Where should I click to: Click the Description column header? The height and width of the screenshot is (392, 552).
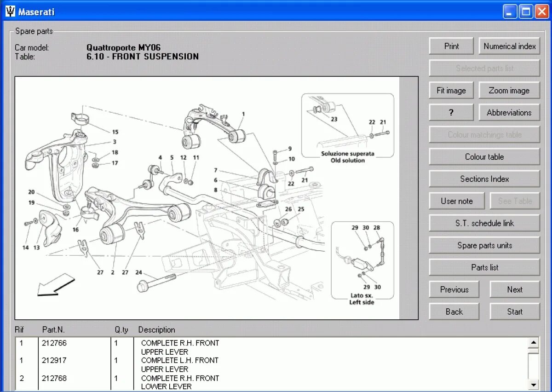coord(157,330)
